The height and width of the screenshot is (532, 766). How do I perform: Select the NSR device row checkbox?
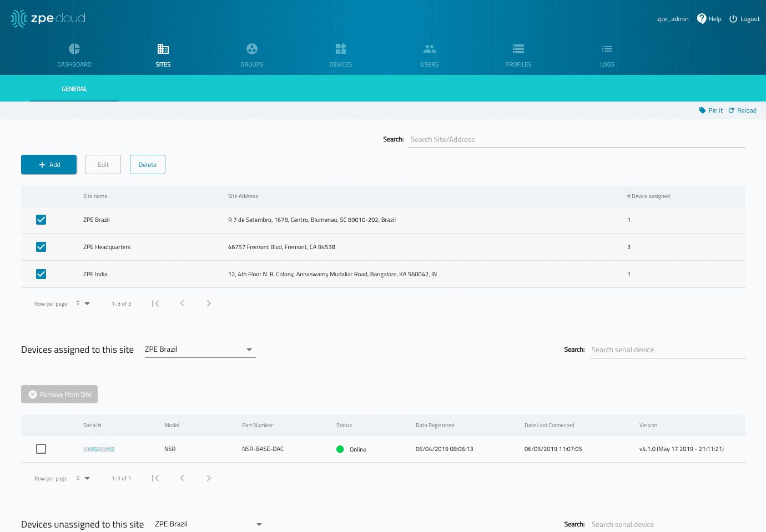coord(41,449)
